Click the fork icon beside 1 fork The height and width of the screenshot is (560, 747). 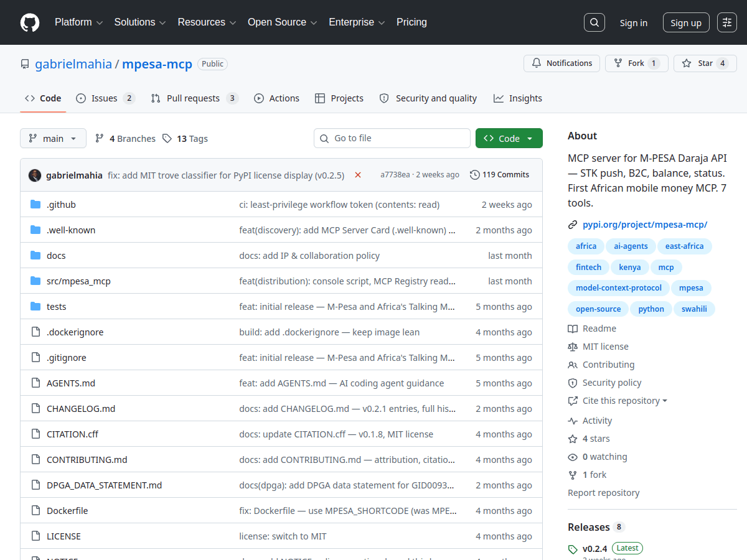pyautogui.click(x=573, y=475)
